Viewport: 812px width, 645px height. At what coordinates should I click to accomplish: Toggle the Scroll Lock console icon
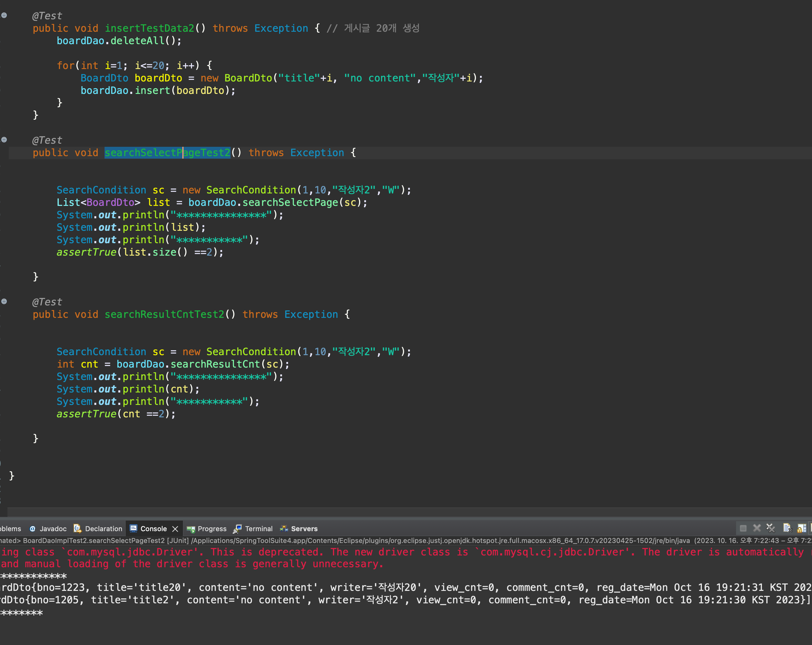(x=802, y=528)
